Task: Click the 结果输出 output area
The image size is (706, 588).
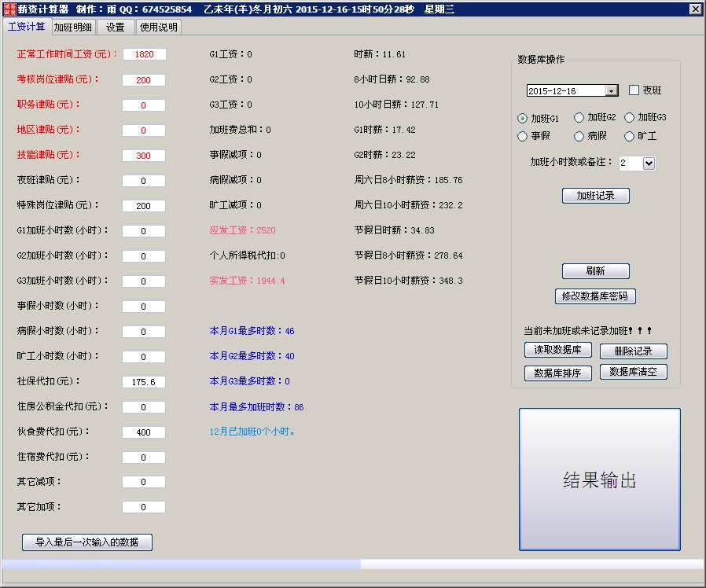Action: (x=599, y=479)
